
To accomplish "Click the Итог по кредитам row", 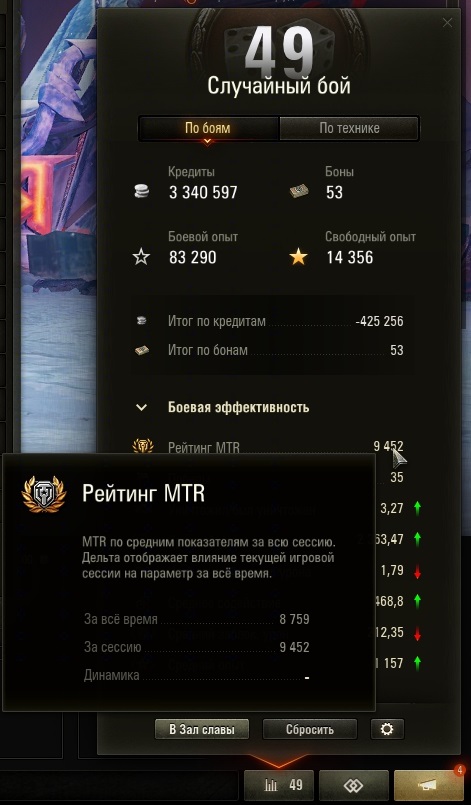I will pos(270,321).
